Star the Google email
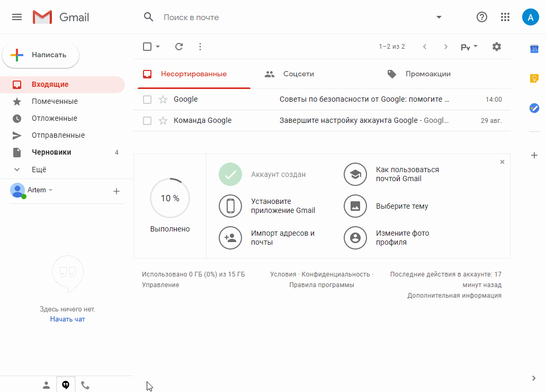 click(x=163, y=100)
